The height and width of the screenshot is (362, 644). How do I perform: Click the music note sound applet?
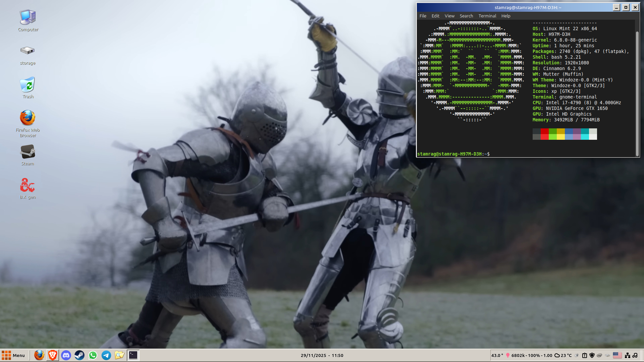click(x=635, y=355)
